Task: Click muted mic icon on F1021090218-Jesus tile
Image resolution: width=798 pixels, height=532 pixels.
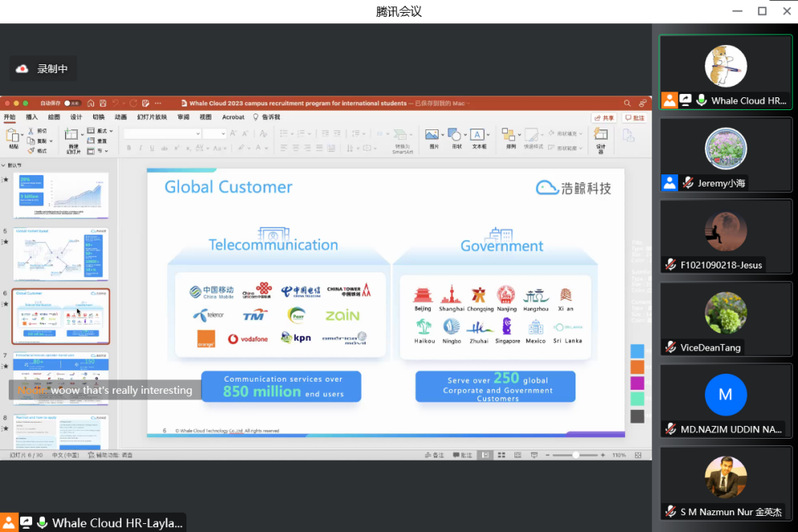Action: pos(671,265)
